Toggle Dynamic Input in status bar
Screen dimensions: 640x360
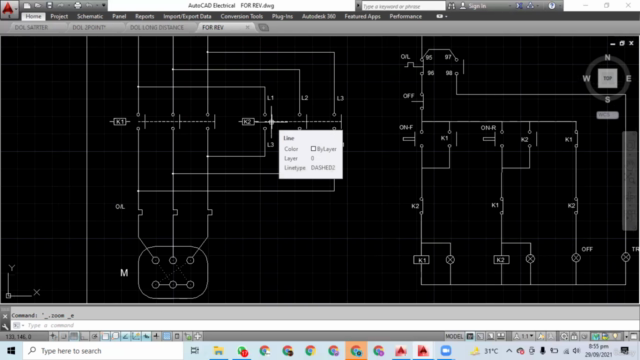146,336
